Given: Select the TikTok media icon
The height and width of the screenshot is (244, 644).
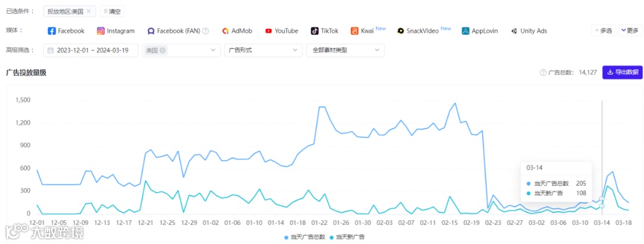Looking at the screenshot, I should pyautogui.click(x=315, y=31).
